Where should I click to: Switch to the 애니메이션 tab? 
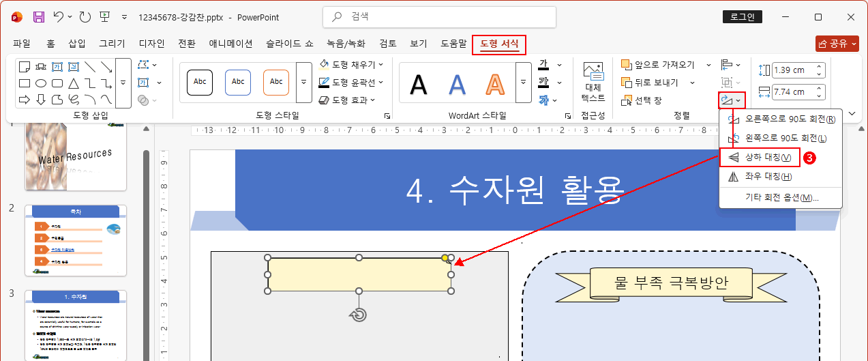pyautogui.click(x=230, y=44)
